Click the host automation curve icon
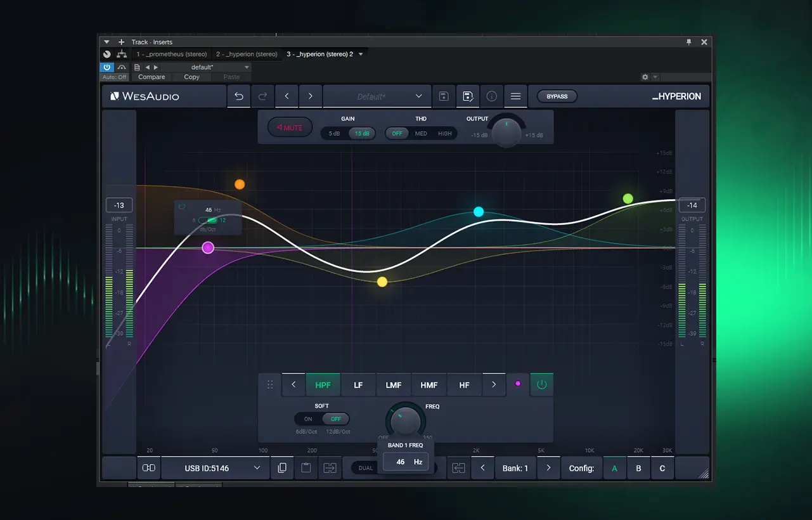This screenshot has height=520, width=812. 122,67
